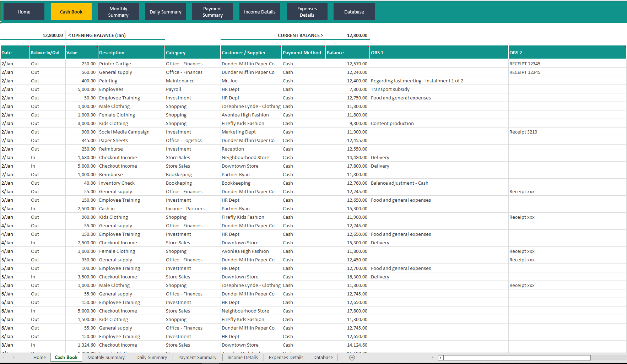Click the next sheet navigation arrow
The image size is (627, 364).
(13, 357)
